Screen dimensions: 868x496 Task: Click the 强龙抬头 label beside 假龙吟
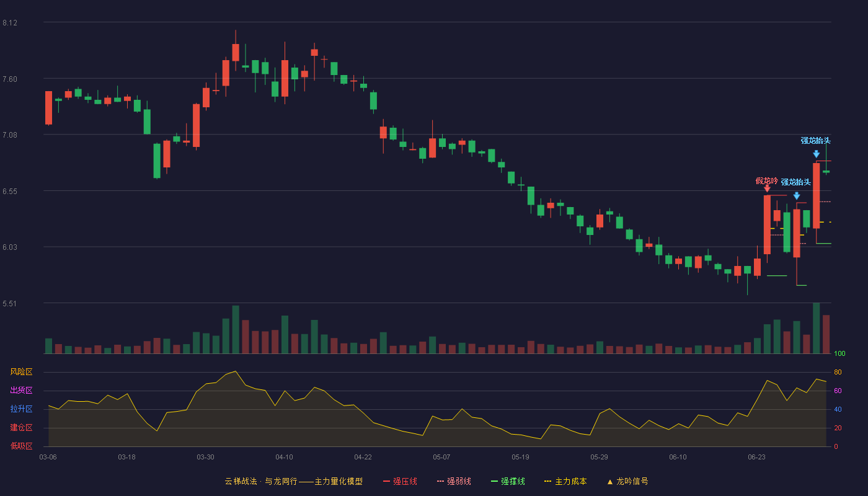pyautogui.click(x=796, y=182)
